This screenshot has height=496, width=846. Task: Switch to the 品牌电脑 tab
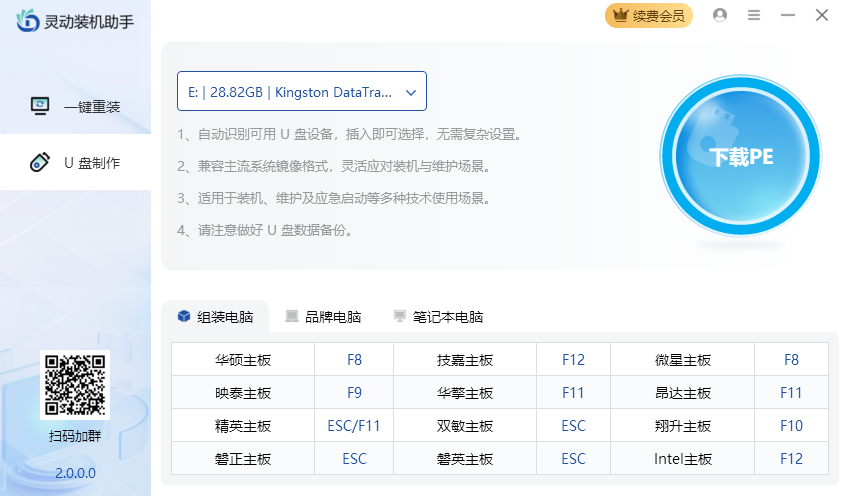(x=322, y=317)
